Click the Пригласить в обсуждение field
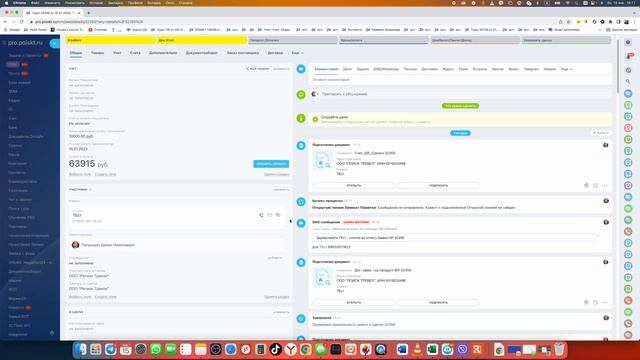640x360 pixels. 344,94
